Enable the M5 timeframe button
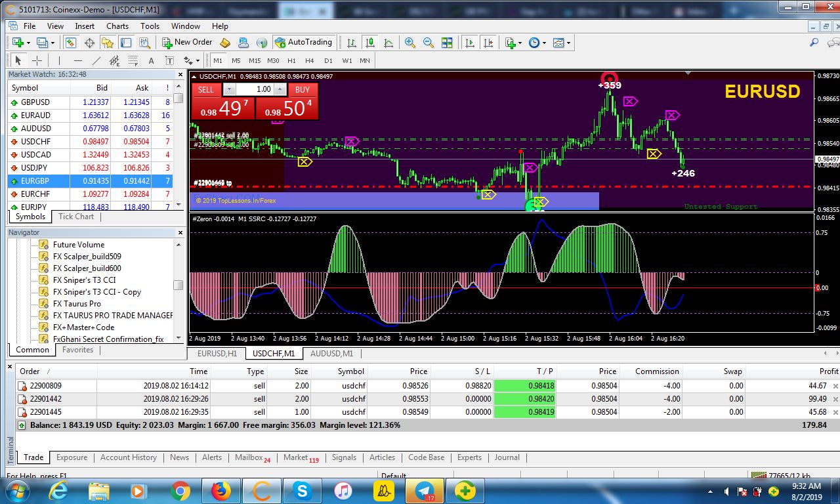This screenshot has height=504, width=840. click(236, 60)
